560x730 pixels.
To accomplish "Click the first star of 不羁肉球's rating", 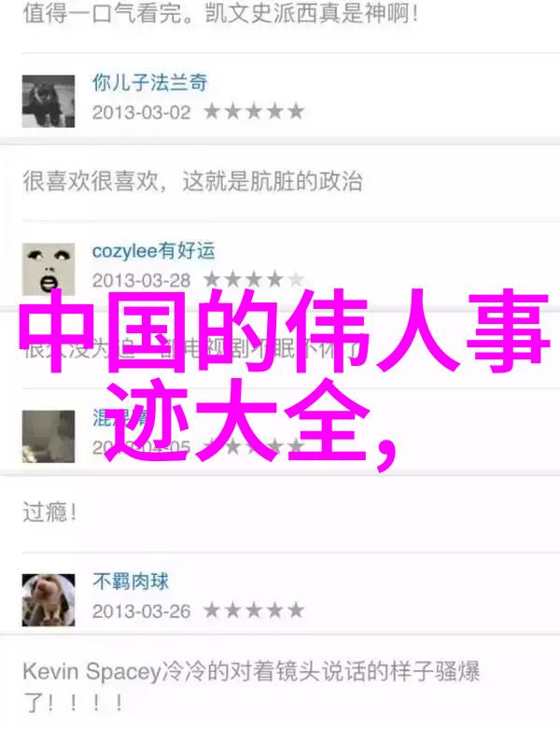I will point(212,611).
